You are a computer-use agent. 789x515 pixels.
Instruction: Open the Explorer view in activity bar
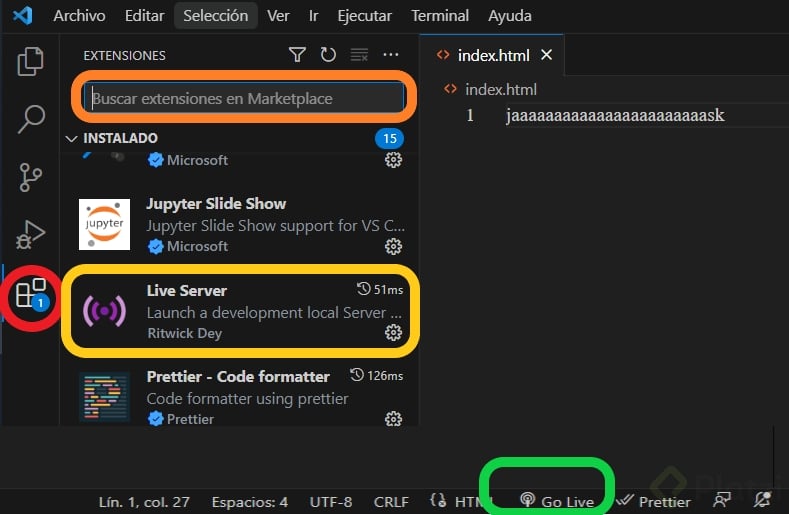coord(31,61)
